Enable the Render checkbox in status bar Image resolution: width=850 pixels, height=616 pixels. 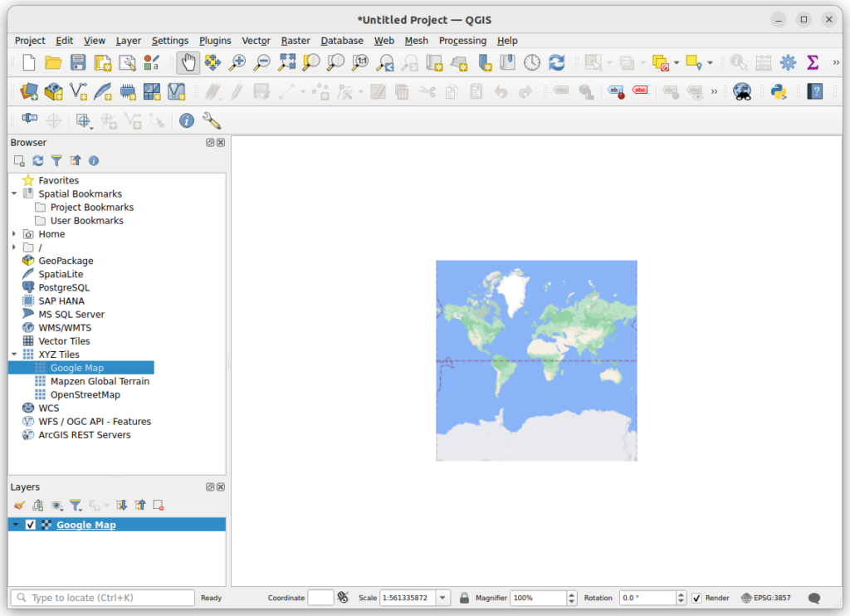(x=696, y=597)
